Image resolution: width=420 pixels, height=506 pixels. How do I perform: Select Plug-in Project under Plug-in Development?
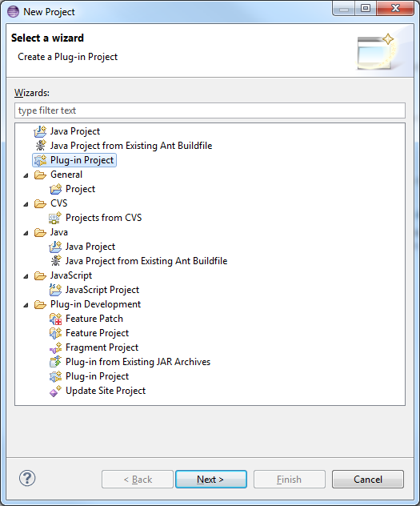(97, 376)
